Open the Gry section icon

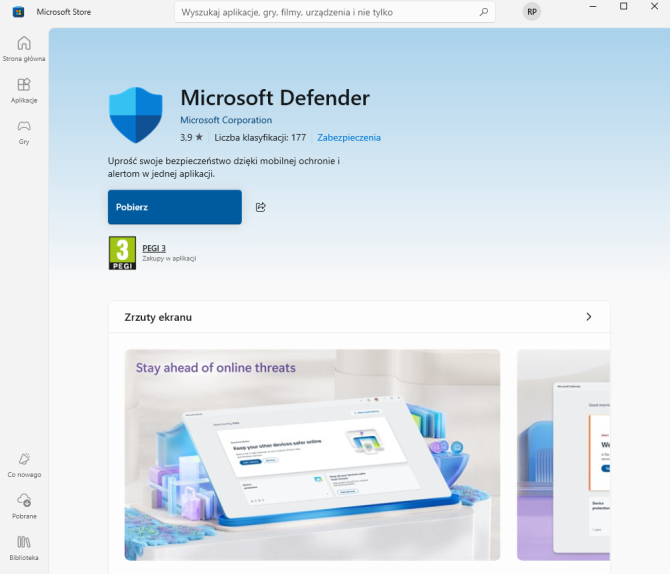(x=24, y=126)
